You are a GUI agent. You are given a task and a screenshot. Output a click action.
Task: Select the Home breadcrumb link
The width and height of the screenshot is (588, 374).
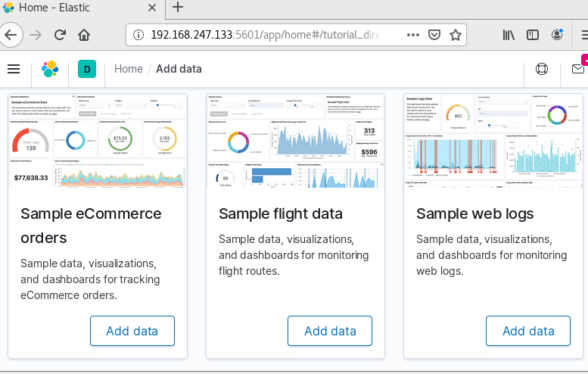[x=128, y=69]
